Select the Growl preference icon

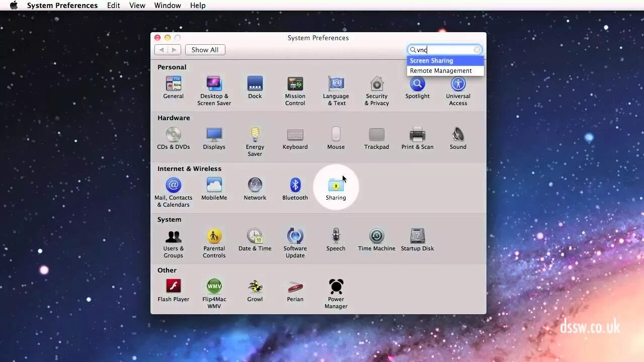point(255,285)
